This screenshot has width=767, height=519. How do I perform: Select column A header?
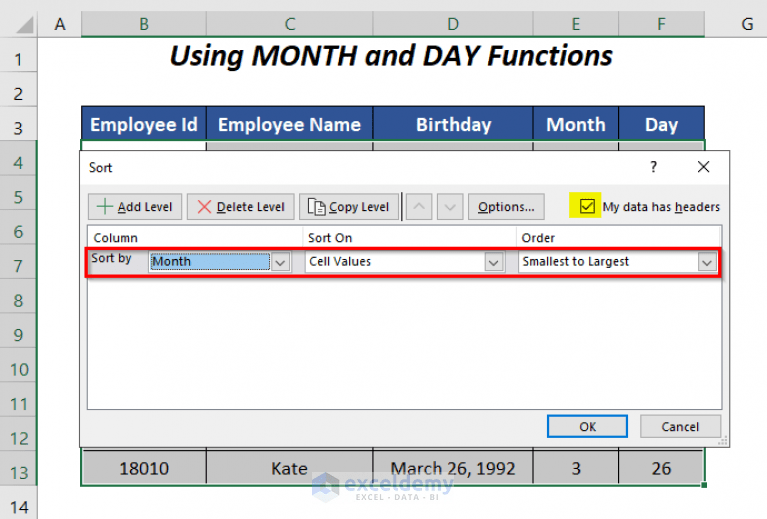[x=60, y=24]
